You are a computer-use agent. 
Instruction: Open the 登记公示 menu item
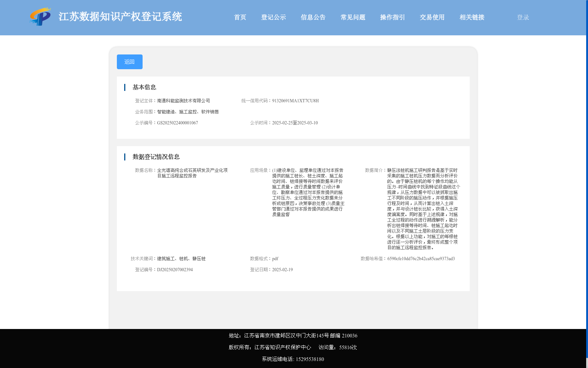point(273,17)
